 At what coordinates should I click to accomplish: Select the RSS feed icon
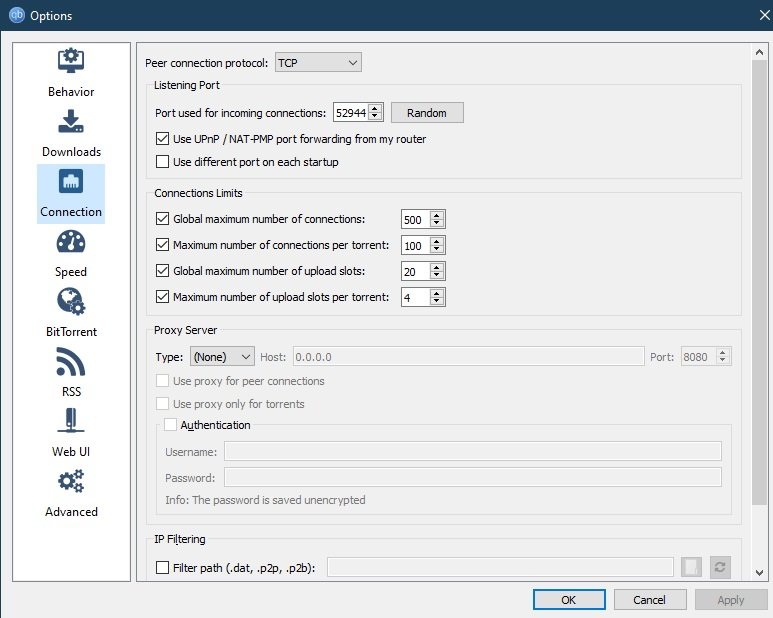pyautogui.click(x=71, y=362)
